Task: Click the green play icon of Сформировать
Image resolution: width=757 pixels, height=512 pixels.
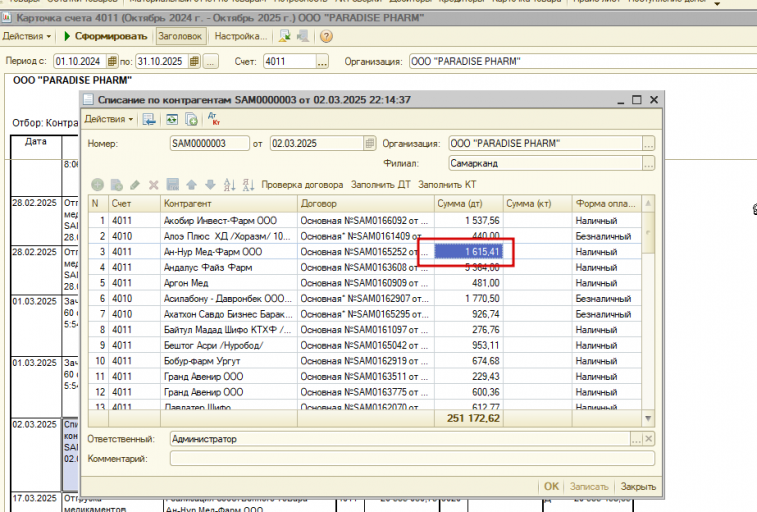Action: [x=67, y=36]
